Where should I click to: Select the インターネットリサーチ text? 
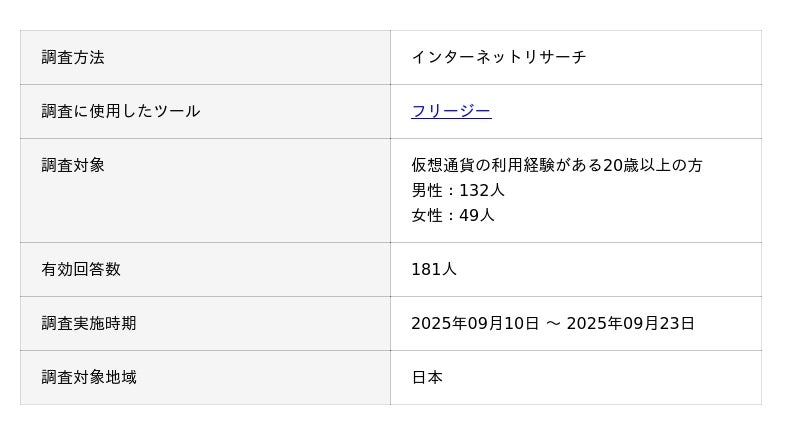coord(498,57)
